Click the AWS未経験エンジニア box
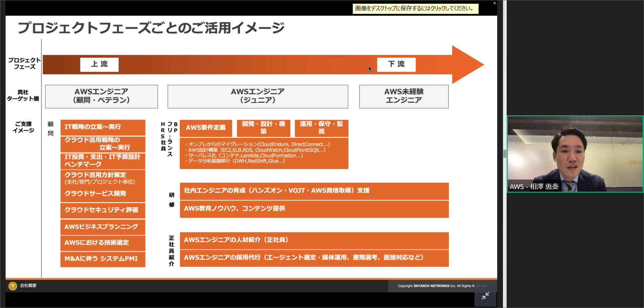644x308 pixels. point(404,96)
